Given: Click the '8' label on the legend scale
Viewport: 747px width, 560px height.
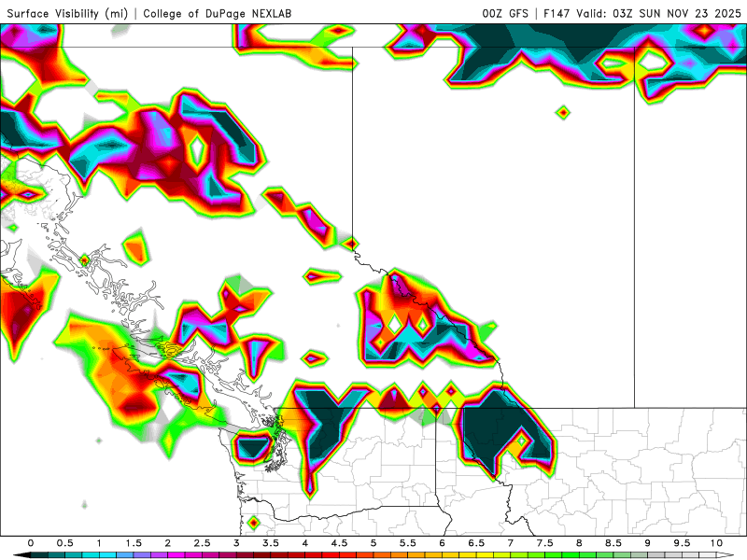Looking at the screenshot, I should [x=579, y=543].
